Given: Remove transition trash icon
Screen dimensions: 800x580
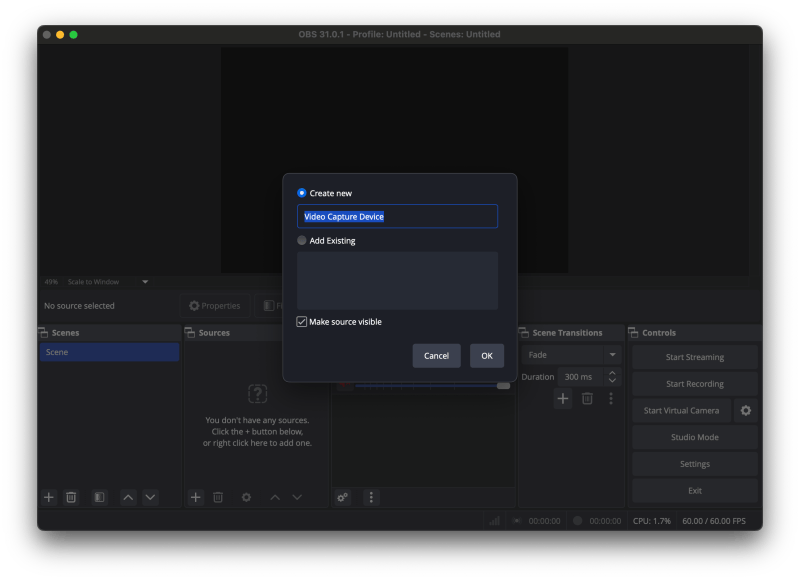Looking at the screenshot, I should (x=587, y=398).
